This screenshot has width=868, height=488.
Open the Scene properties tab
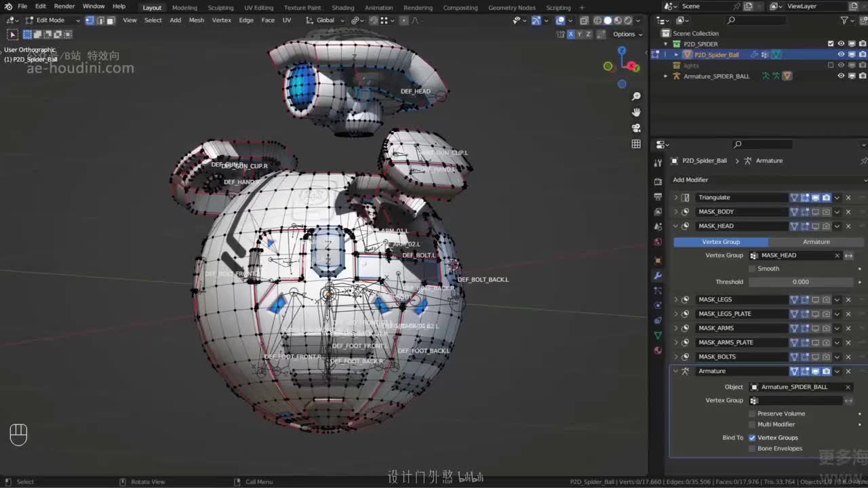[658, 226]
